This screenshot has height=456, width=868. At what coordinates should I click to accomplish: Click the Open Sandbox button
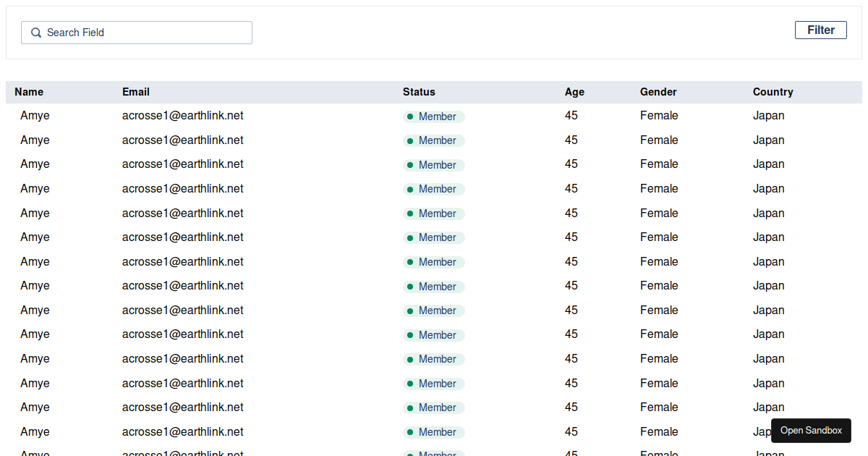tap(811, 431)
